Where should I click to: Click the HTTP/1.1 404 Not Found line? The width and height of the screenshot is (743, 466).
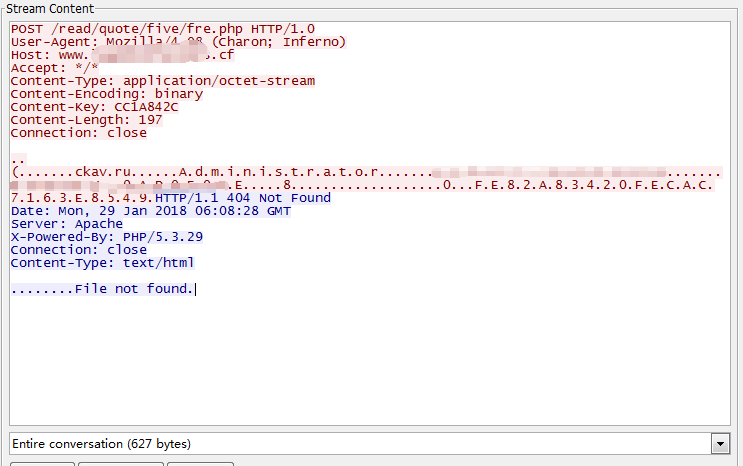pyautogui.click(x=243, y=198)
